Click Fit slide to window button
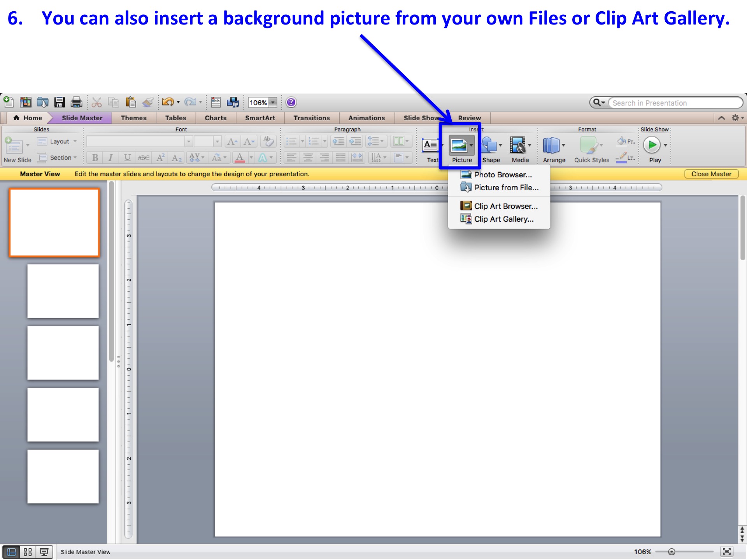Image resolution: width=747 pixels, height=560 pixels. [726, 551]
